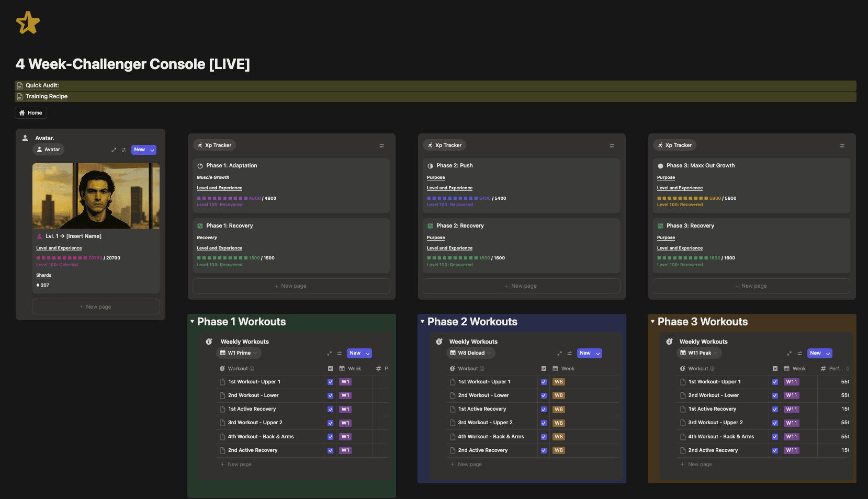Uncheck the 1st Workout- Upper 1 checkbox
Image resolution: width=868 pixels, height=499 pixels.
tap(330, 382)
